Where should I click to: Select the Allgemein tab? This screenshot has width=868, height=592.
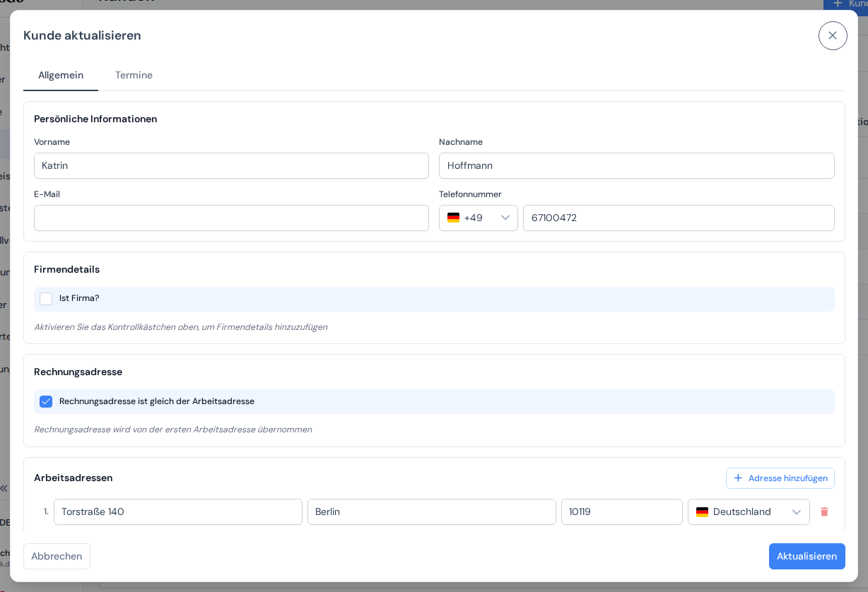(x=61, y=75)
